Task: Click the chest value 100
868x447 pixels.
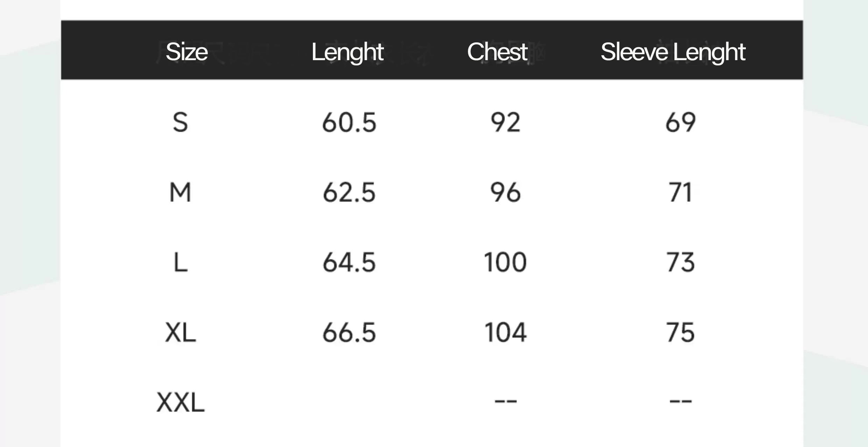Action: click(x=505, y=263)
